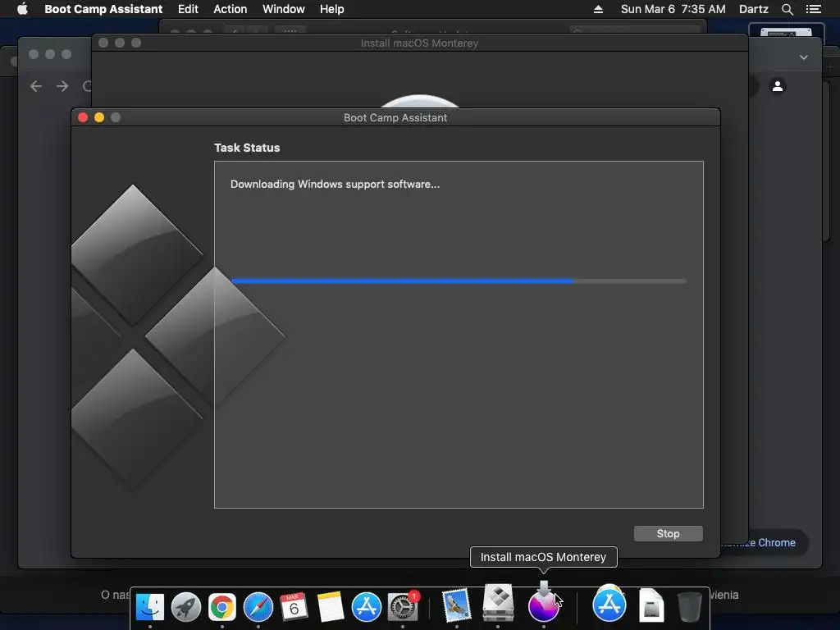Open Google Chrome from the dock
840x630 pixels.
[x=221, y=607]
